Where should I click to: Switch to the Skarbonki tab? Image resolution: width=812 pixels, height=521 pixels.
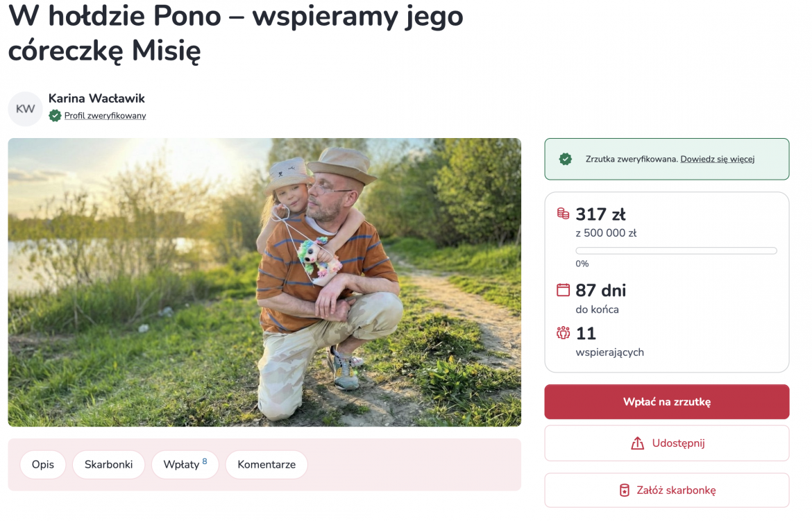click(108, 465)
